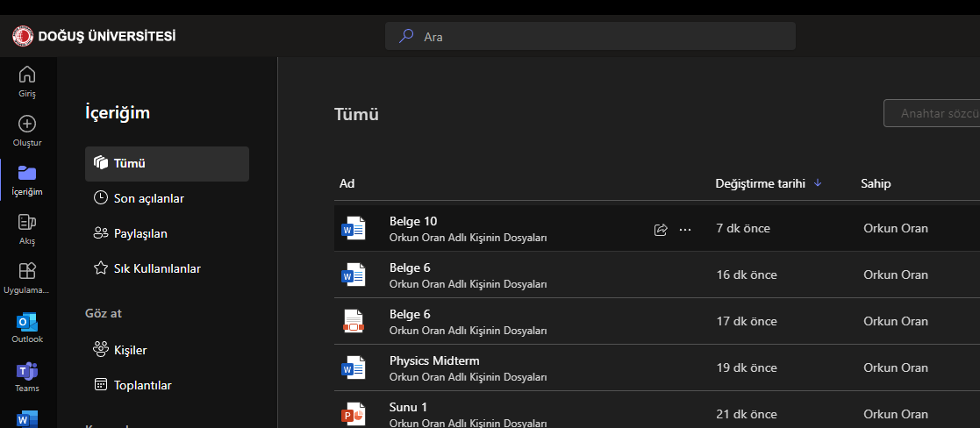This screenshot has height=428, width=980.
Task: Select İçeriğim folder icon in rail
Action: coord(27,173)
